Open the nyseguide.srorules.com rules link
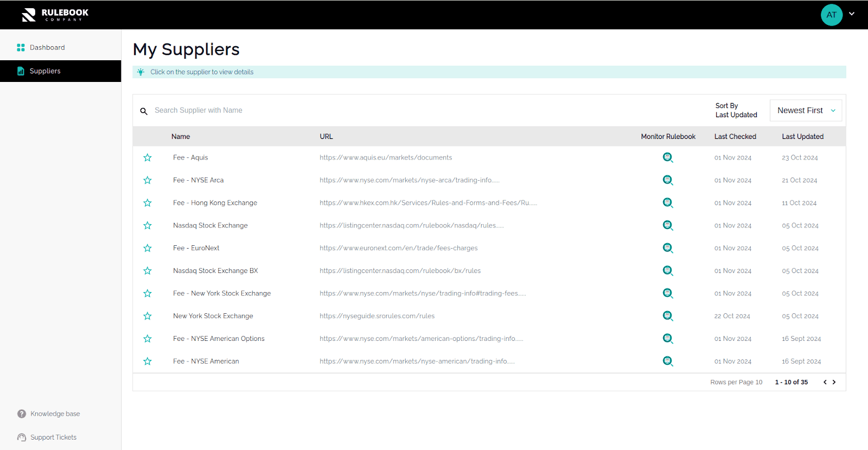Viewport: 868px width, 450px height. [x=377, y=316]
